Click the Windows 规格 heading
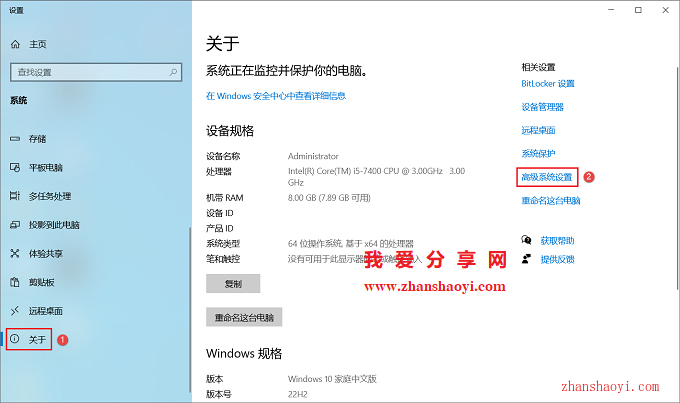 (244, 354)
